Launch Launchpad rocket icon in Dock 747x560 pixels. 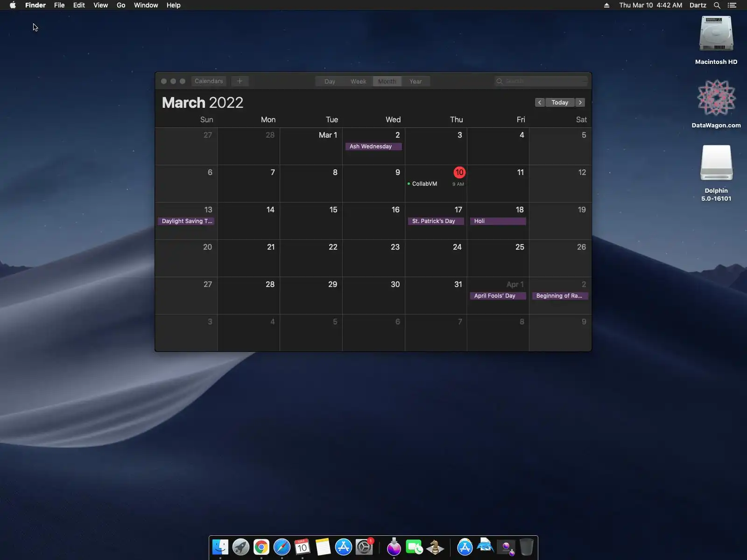click(241, 547)
